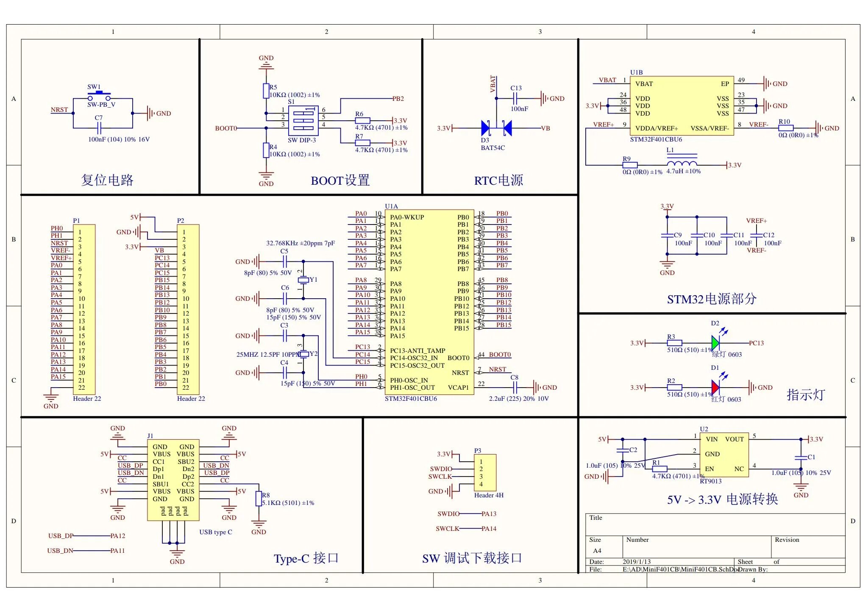Image resolution: width=868 pixels, height=613 pixels.
Task: Select resistor R3 510Ω symbol
Action: [674, 343]
